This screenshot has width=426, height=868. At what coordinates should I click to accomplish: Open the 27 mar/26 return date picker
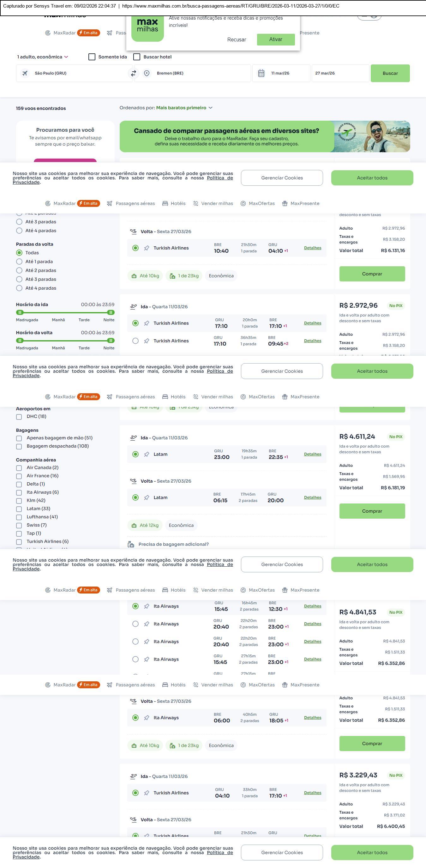tap(340, 73)
